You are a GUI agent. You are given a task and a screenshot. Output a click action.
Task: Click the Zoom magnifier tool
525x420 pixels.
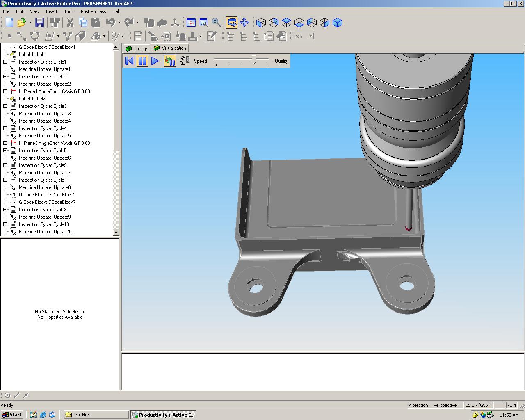coord(217,23)
